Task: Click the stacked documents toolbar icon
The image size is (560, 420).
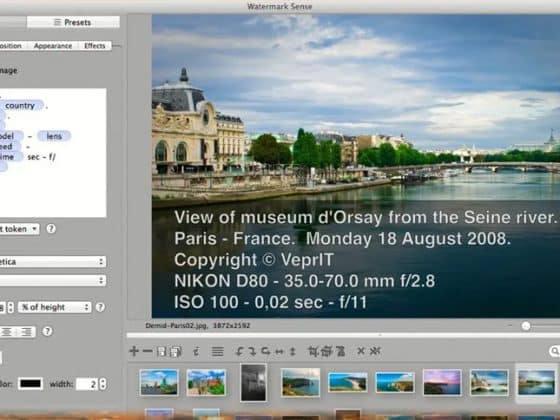Action: tap(176, 352)
